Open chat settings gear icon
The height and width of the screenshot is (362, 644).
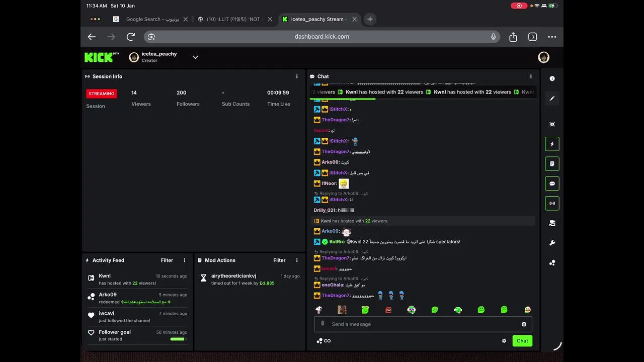pos(504,341)
